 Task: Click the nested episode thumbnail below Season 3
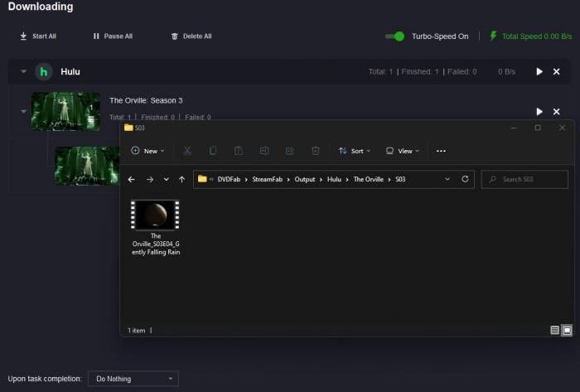point(87,166)
